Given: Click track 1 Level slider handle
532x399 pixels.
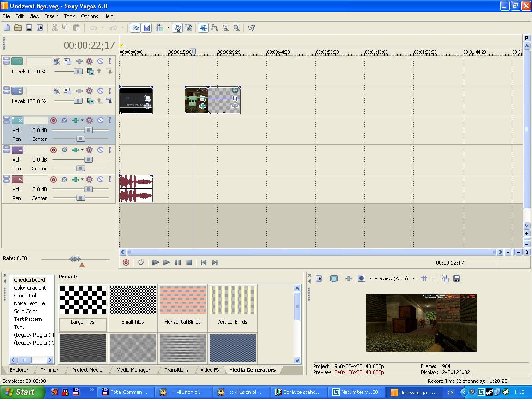Looking at the screenshot, I should click(79, 72).
